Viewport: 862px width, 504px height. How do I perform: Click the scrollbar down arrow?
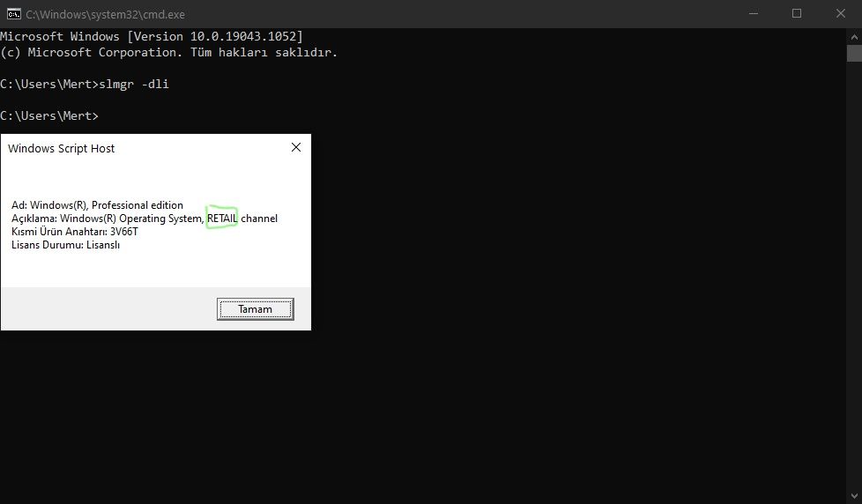click(854, 496)
